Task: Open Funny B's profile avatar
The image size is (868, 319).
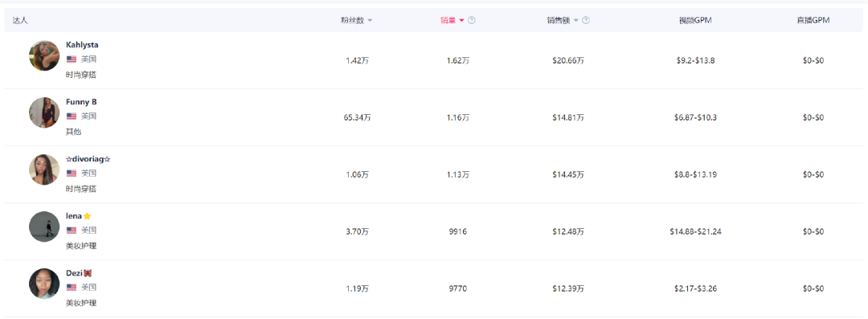Action: [44, 112]
